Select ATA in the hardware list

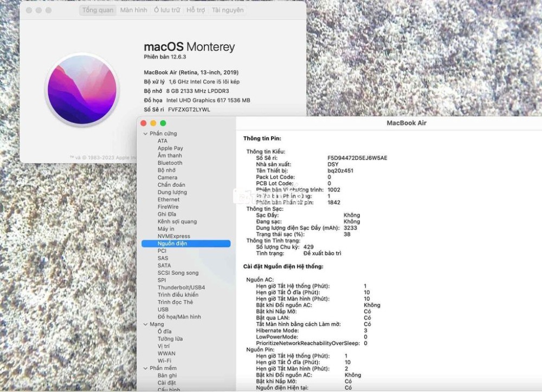click(x=163, y=141)
